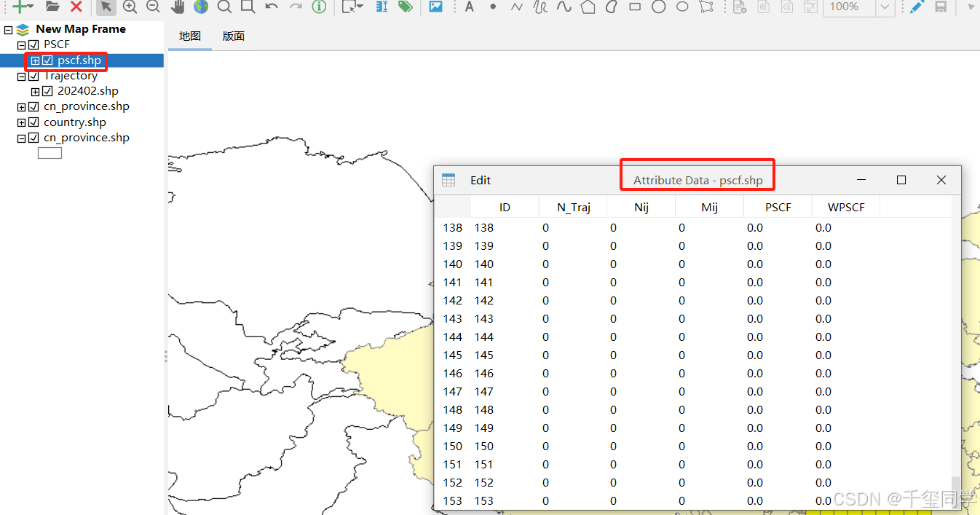Click the blue Measurement tool icon
Screen dimensions: 980x515
pyautogui.click(x=382, y=7)
